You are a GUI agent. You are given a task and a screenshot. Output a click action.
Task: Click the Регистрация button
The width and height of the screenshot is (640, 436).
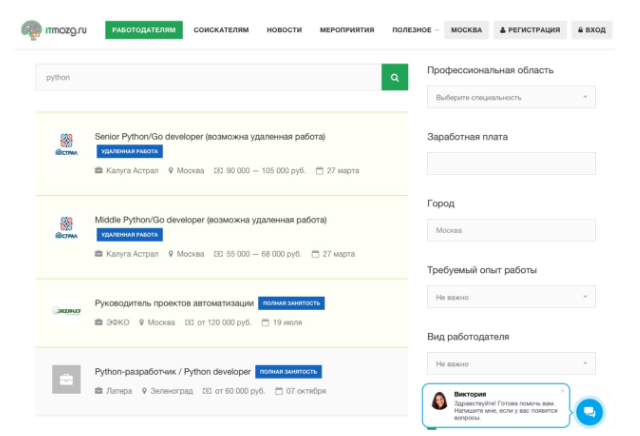tap(530, 30)
